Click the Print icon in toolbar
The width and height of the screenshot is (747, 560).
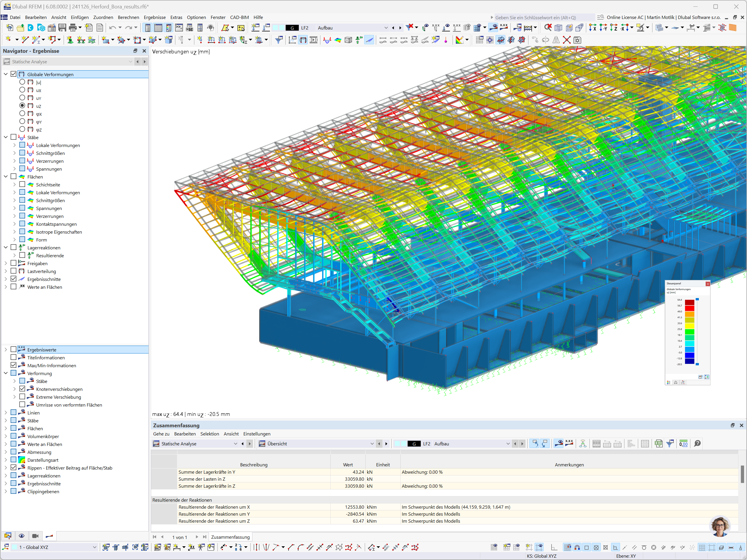tap(73, 28)
